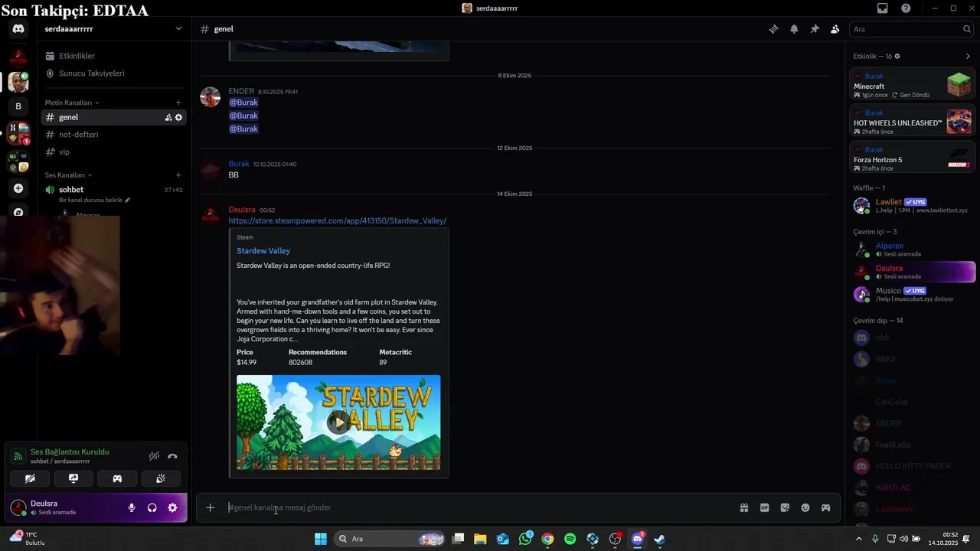Open the Stardew Valley embed title
980x551 pixels.
click(263, 251)
